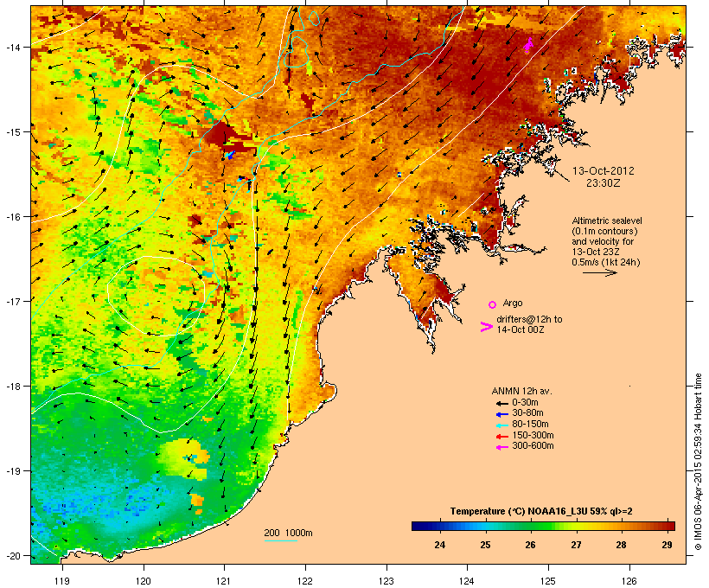This screenshot has width=709, height=588.
Task: Click the longitude label 126
Action: (x=629, y=581)
